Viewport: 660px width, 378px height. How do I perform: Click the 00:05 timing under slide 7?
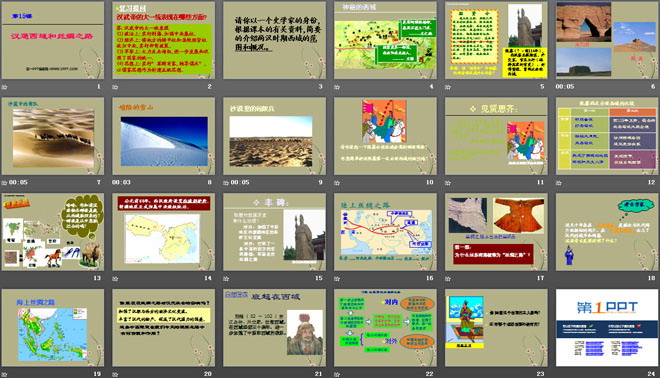[18, 183]
